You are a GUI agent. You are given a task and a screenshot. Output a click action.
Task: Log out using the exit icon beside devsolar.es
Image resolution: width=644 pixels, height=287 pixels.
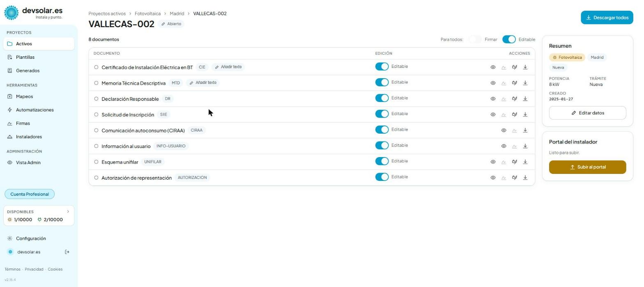tap(67, 252)
